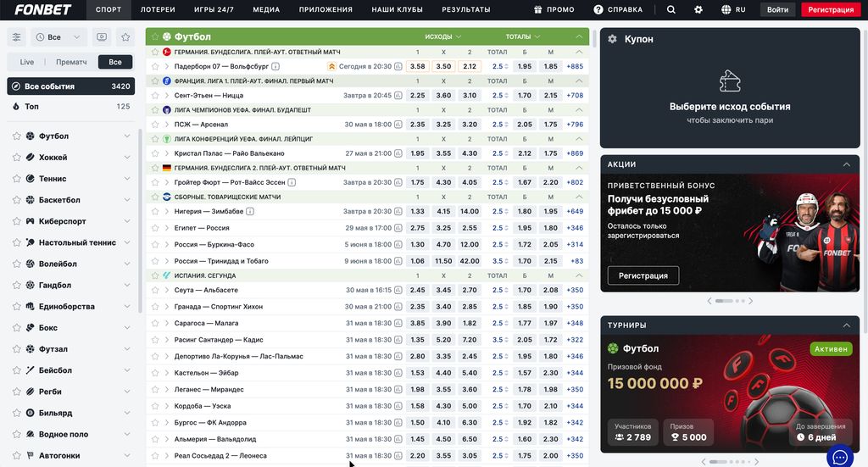
Task: Open settings gear in top bar
Action: [698, 9]
